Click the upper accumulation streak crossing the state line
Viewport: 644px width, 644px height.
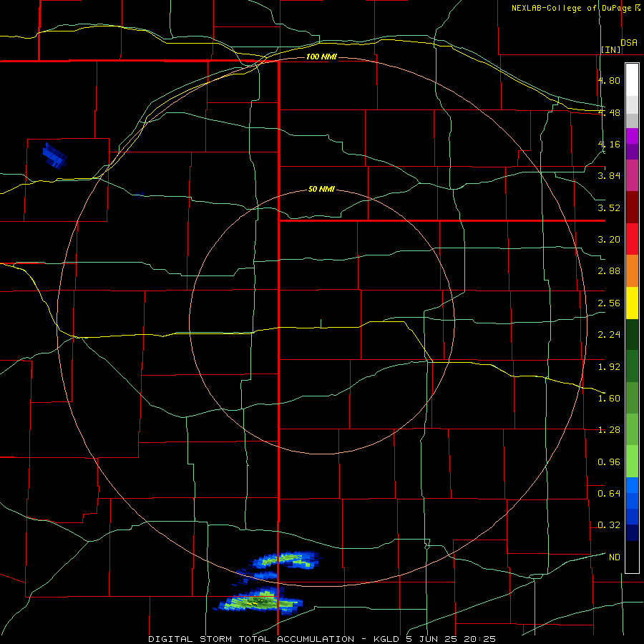(x=286, y=560)
